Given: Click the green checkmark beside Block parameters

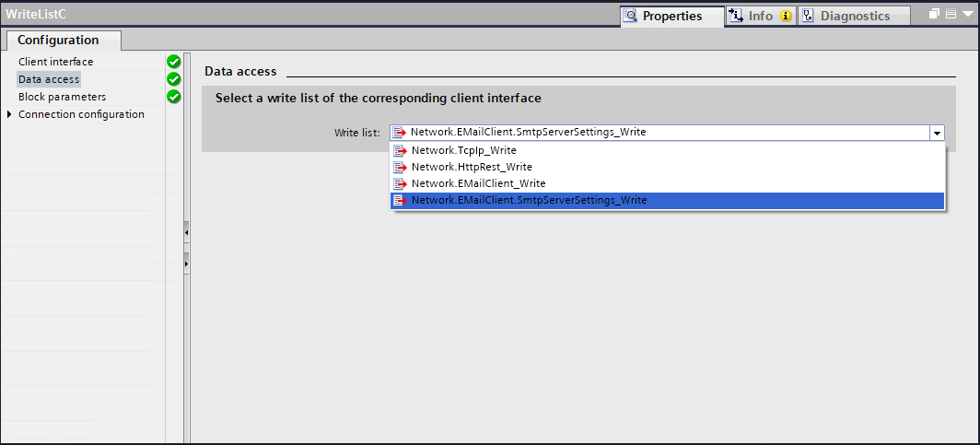Looking at the screenshot, I should coord(173,97).
